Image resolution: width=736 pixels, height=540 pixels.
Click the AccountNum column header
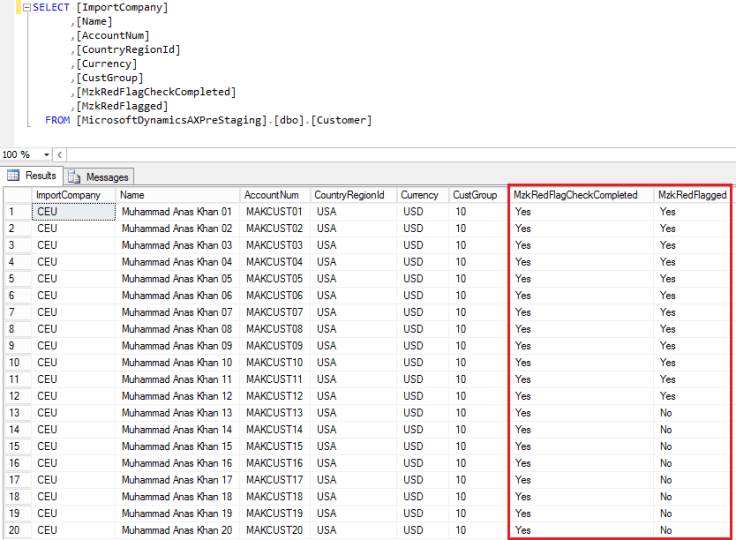[271, 195]
